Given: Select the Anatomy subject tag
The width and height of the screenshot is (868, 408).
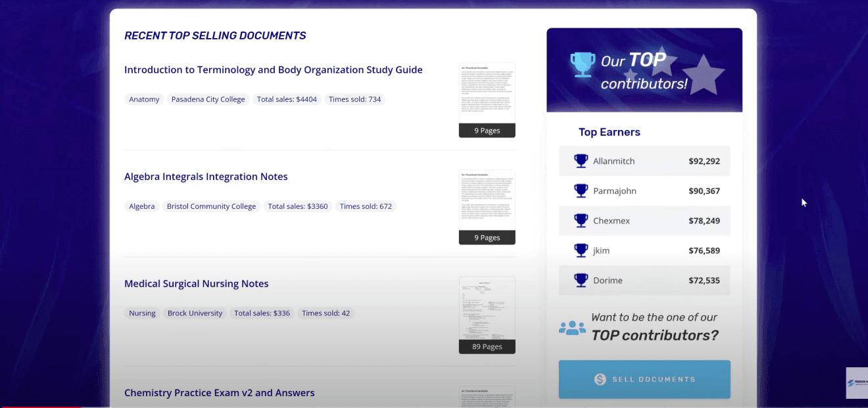Looking at the screenshot, I should [144, 99].
